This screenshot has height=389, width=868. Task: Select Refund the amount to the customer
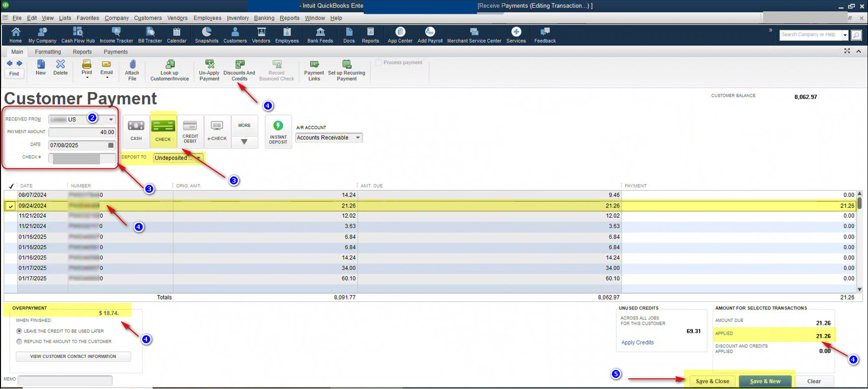19,341
